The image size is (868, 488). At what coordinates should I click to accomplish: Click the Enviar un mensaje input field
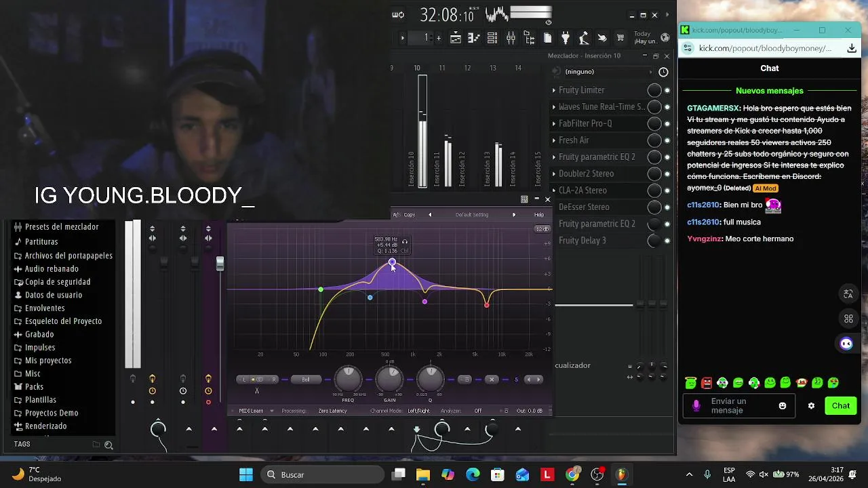click(x=739, y=406)
